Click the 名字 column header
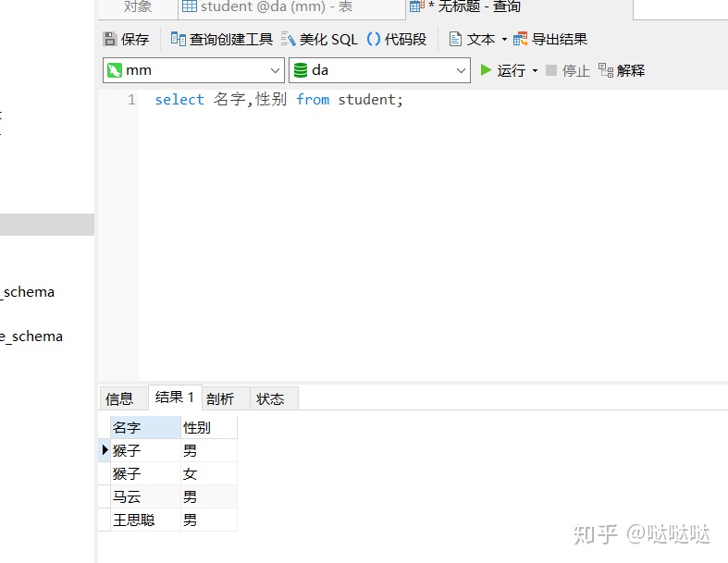This screenshot has width=728, height=563. pos(145,427)
